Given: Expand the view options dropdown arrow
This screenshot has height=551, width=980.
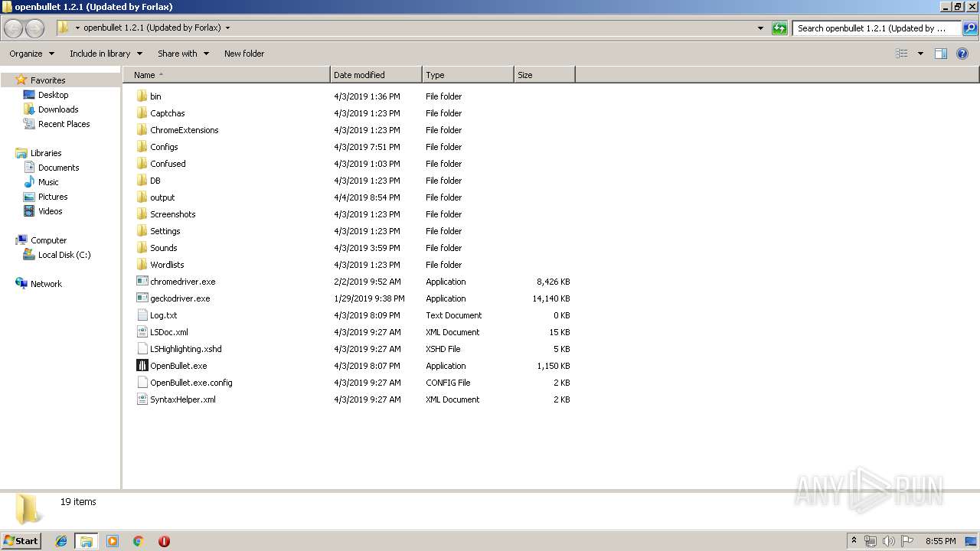Looking at the screenshot, I should (920, 54).
